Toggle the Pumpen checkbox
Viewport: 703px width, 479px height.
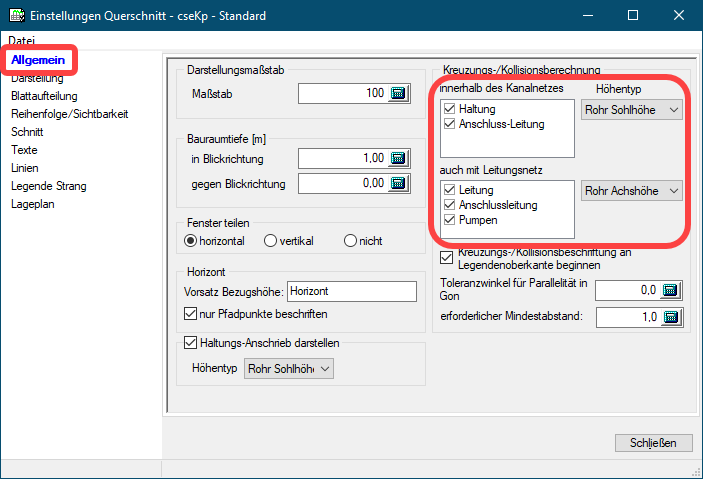tap(450, 221)
